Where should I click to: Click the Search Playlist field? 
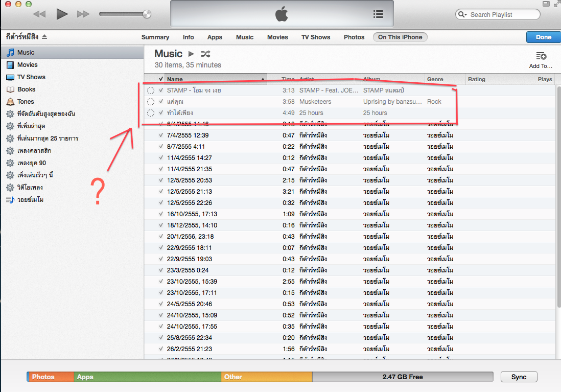tap(498, 14)
